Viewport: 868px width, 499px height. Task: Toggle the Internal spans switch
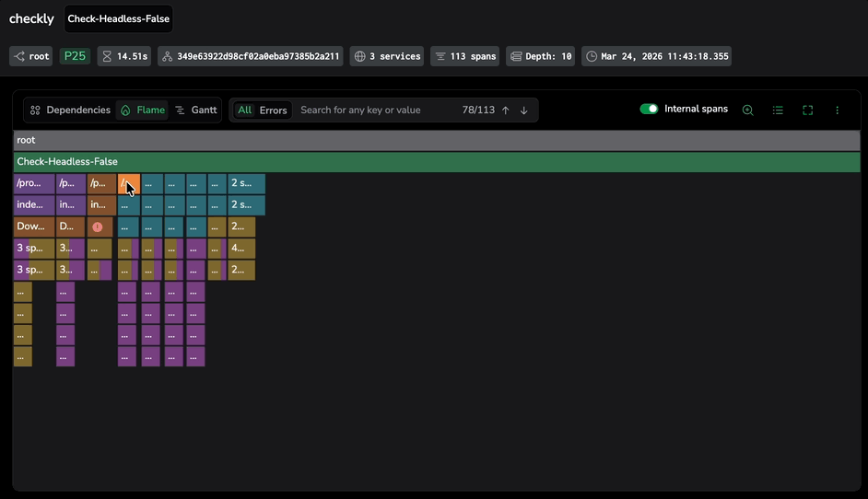[x=649, y=109]
